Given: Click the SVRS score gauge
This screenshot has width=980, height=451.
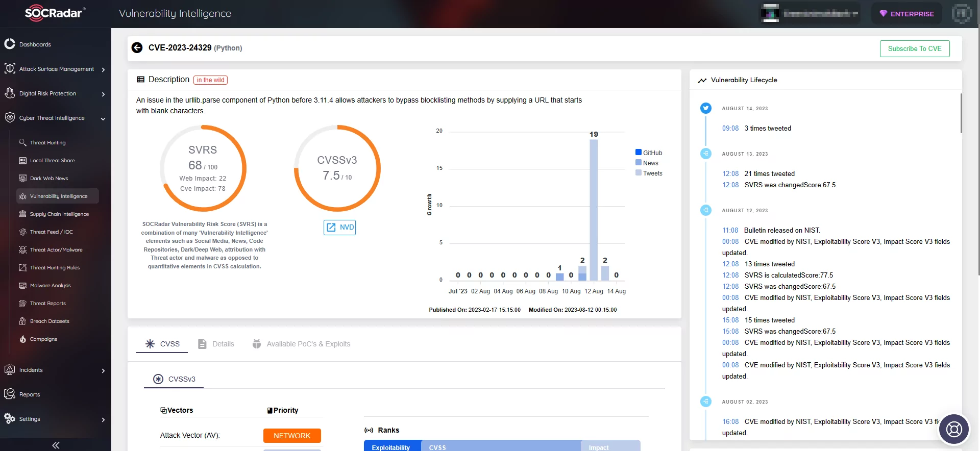Looking at the screenshot, I should coord(203,168).
